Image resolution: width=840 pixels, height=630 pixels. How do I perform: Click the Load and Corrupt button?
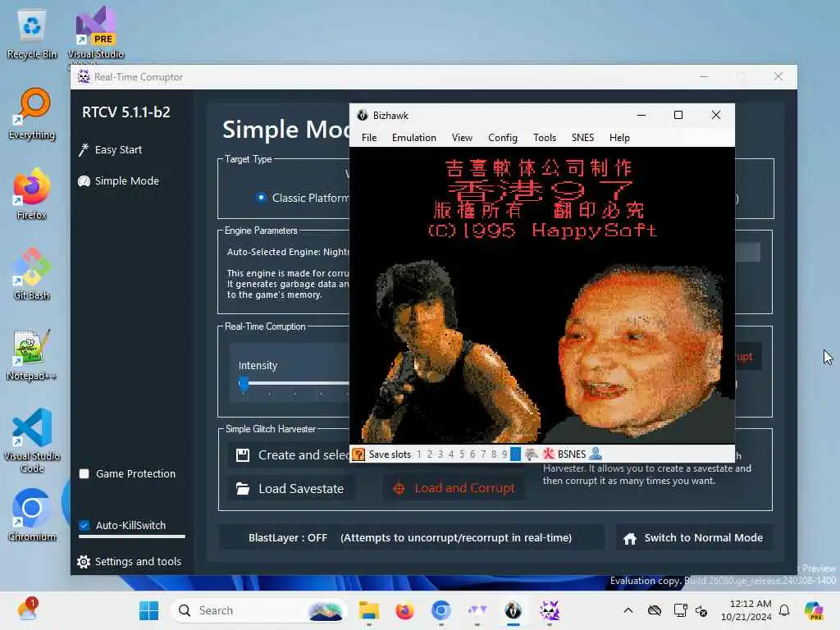pyautogui.click(x=454, y=488)
